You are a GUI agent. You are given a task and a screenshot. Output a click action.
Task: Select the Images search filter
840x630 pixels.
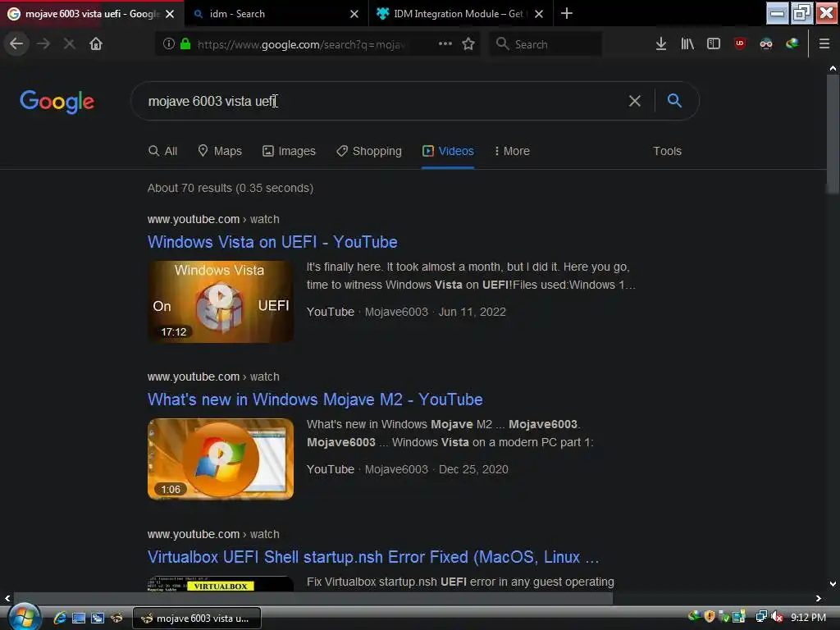[289, 151]
